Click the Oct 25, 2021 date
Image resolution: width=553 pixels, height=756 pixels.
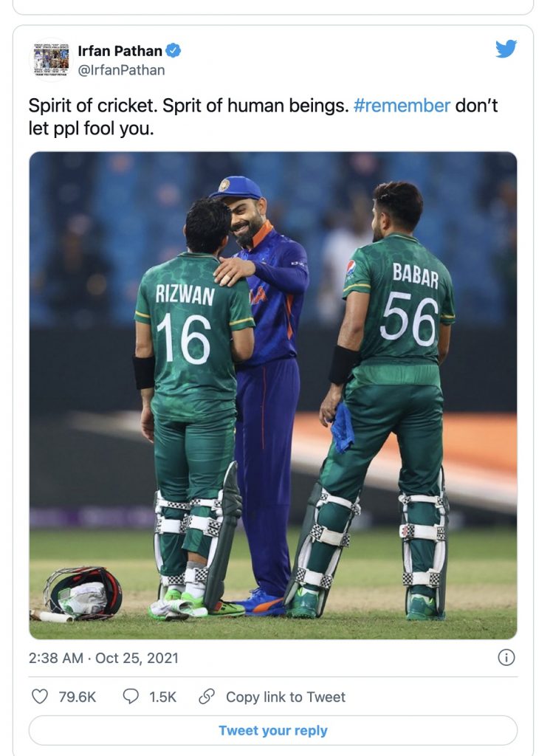coord(137,658)
